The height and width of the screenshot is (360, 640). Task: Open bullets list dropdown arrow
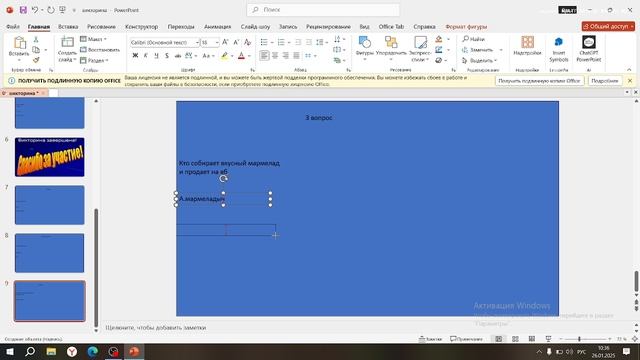[x=272, y=42]
